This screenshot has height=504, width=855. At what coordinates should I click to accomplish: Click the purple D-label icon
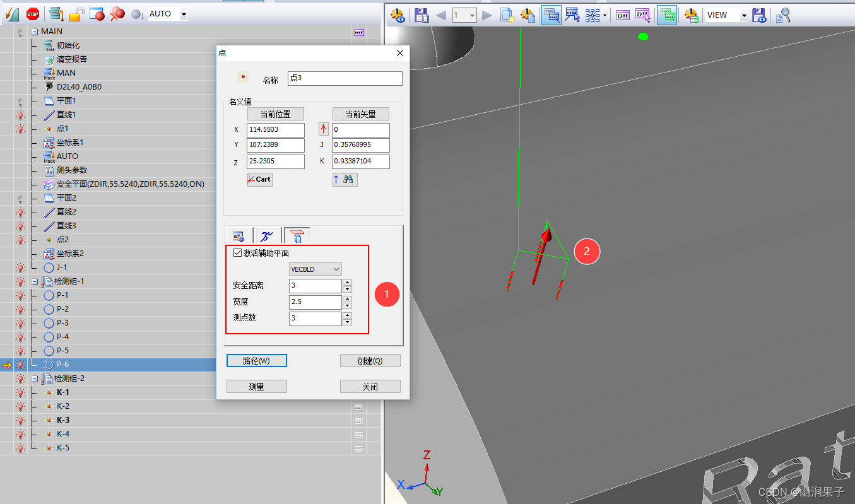623,15
